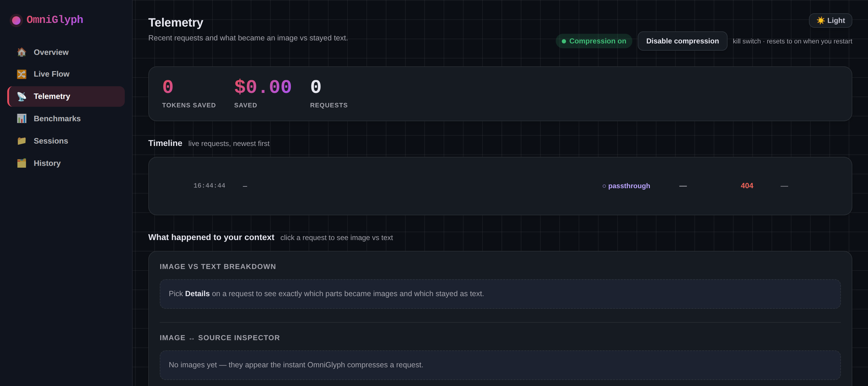
Task: Click the Benchmarks bar chart icon
Action: (x=22, y=119)
